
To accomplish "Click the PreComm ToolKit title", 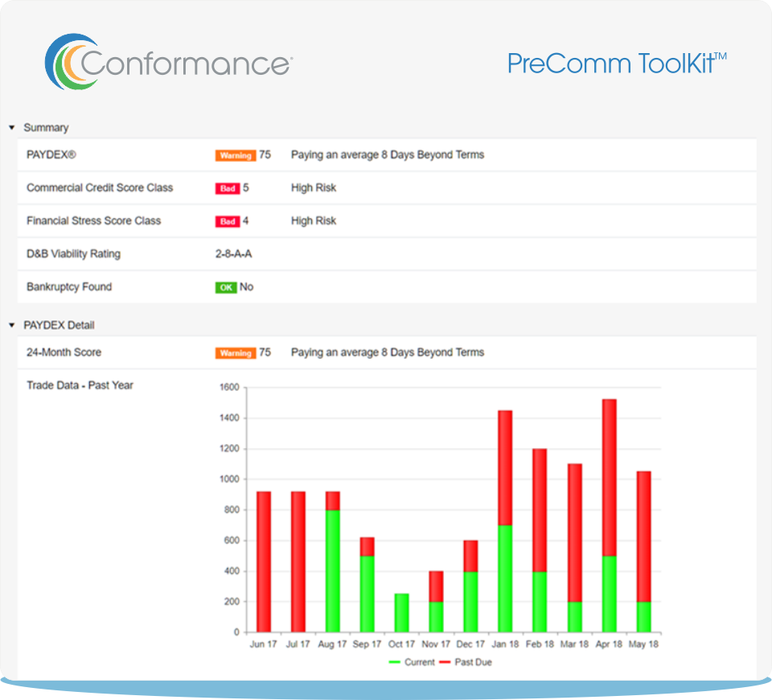I will click(x=617, y=64).
